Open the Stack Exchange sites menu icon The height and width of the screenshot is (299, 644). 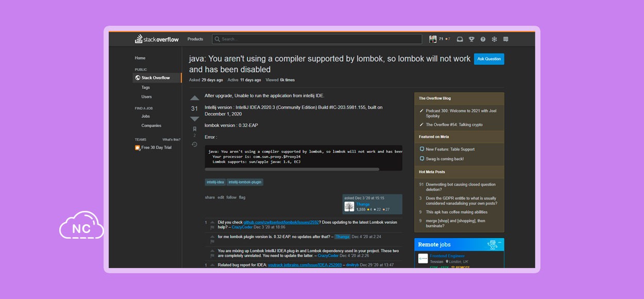point(505,39)
